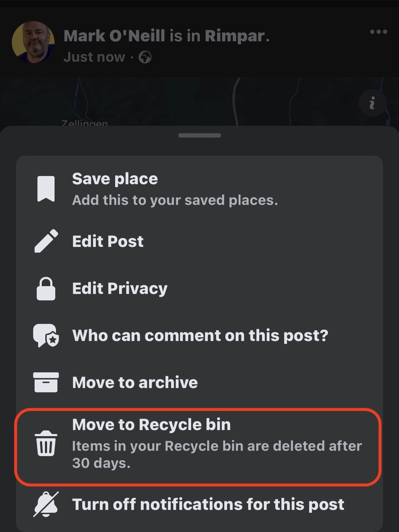399x532 pixels.
Task: Tap the crossed-out bell icon
Action: point(46,504)
